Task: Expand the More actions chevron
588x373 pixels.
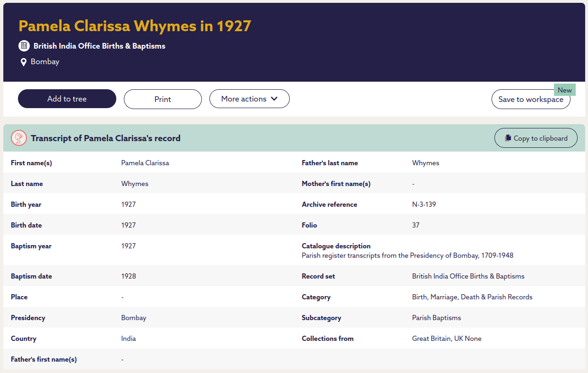Action: tap(274, 99)
